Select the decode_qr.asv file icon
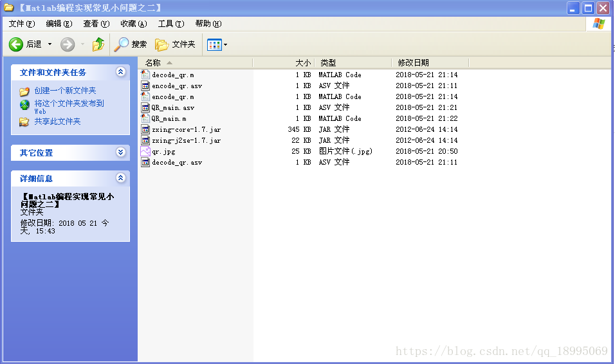The width and height of the screenshot is (615, 364). click(145, 163)
